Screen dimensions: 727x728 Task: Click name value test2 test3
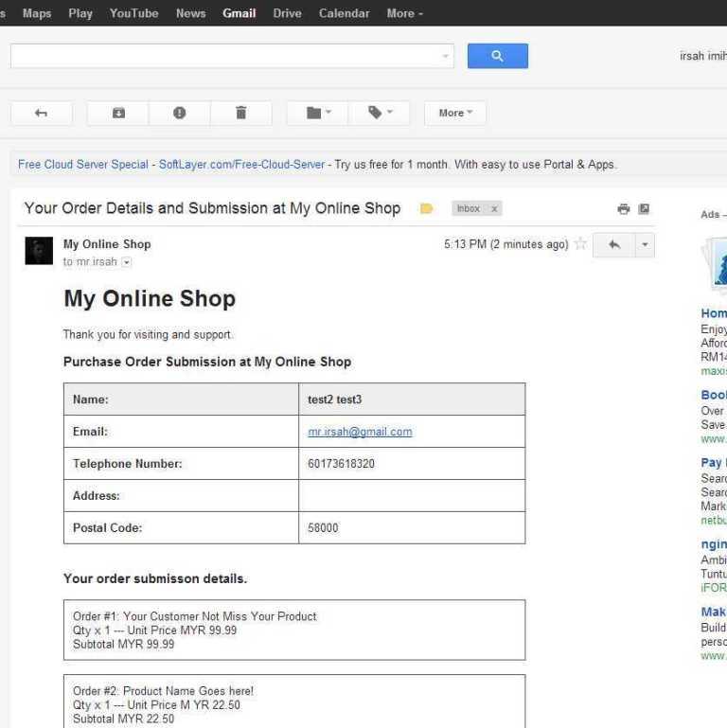[x=335, y=400]
